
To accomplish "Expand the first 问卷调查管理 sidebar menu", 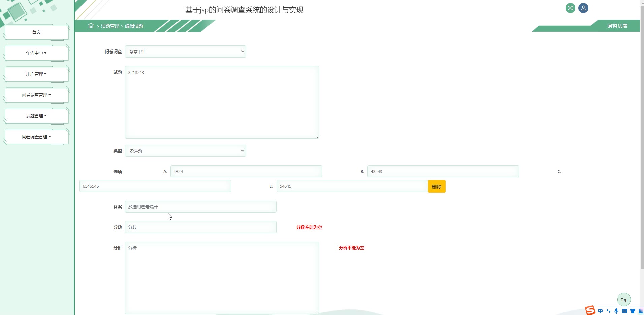I will [36, 95].
